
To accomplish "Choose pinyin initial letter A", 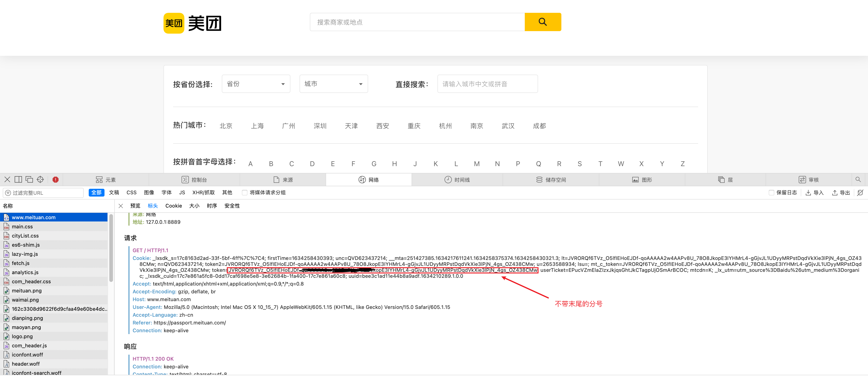I will pos(250,164).
